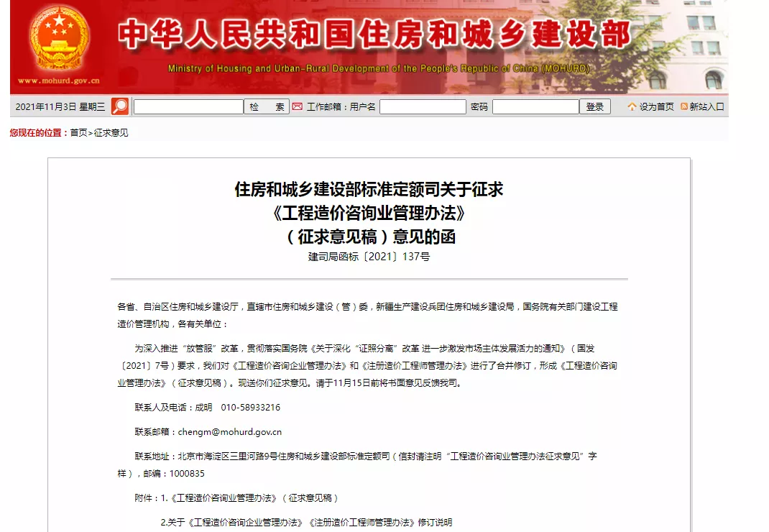This screenshot has width=769, height=532.
Task: Click the orange magnifier search icon
Action: tap(120, 106)
